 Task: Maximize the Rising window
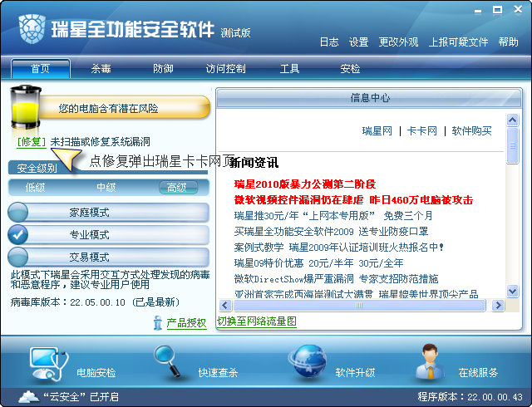pos(497,10)
